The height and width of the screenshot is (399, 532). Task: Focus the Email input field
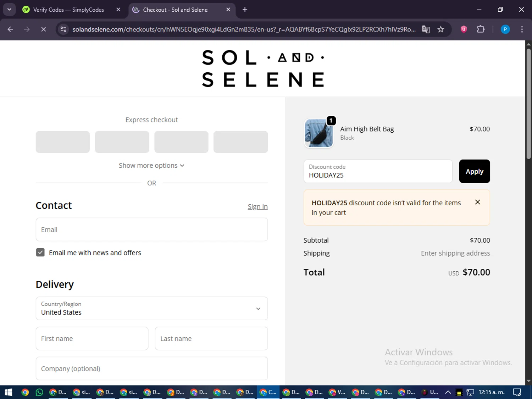pos(152,229)
